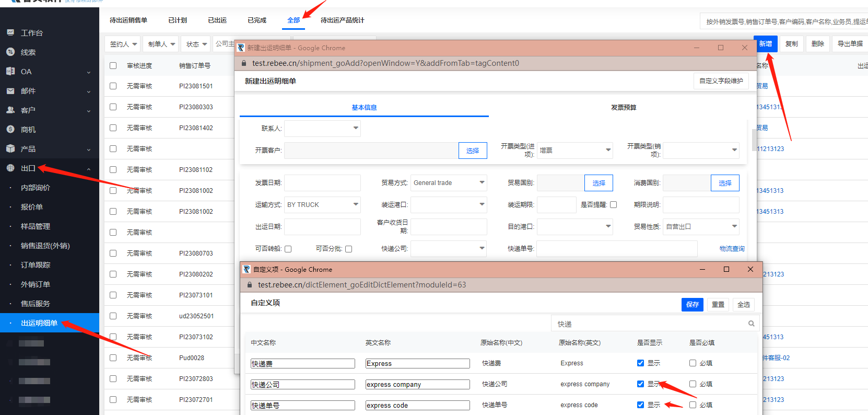Open the 开票类型(进项) 增票 dropdown
The height and width of the screenshot is (415, 868).
pyautogui.click(x=575, y=150)
